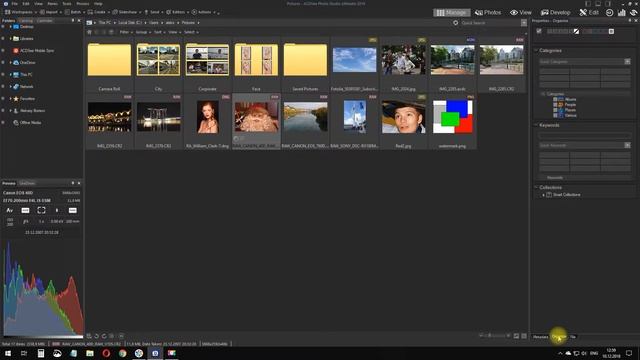Select the watermark.png thumbnail
This screenshot has width=640, height=360.
[452, 117]
